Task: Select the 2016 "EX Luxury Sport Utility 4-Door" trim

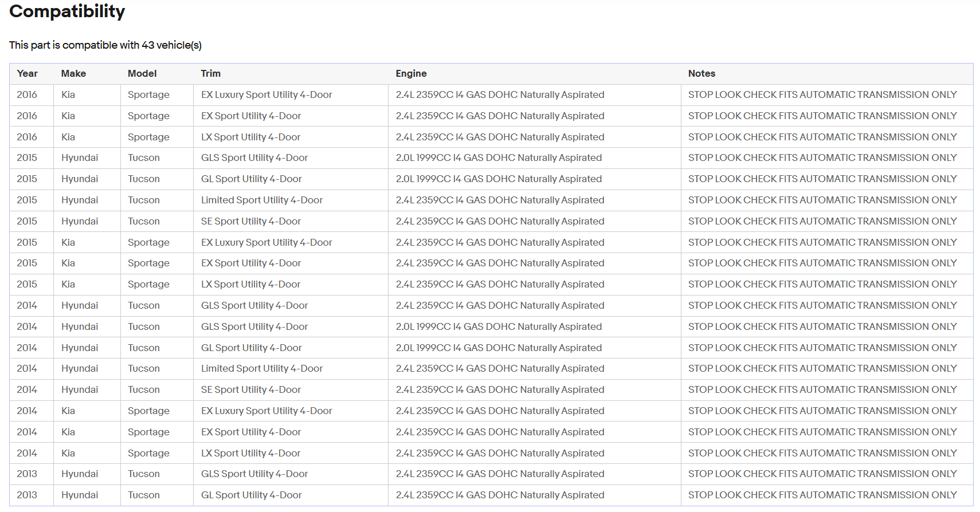Action: 266,95
